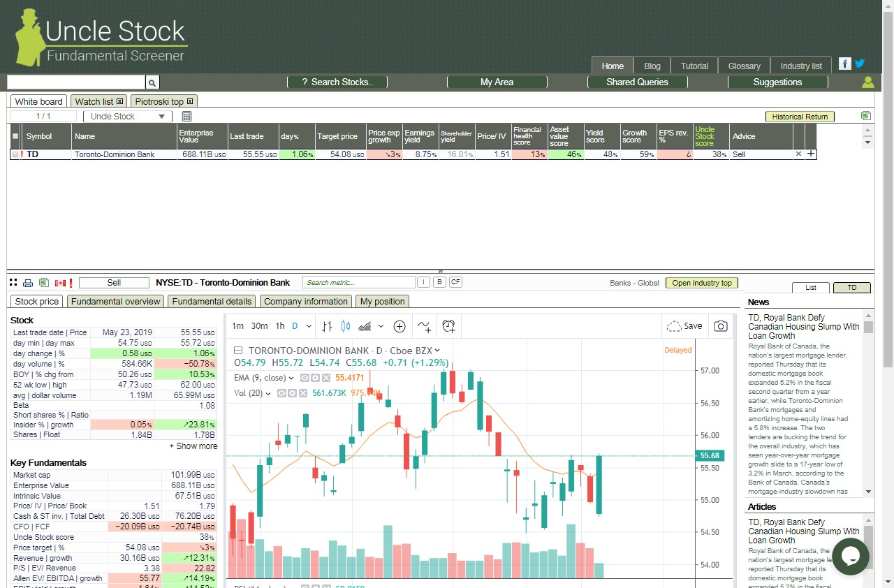Click compare or add symbol plus icon

pyautogui.click(x=400, y=326)
